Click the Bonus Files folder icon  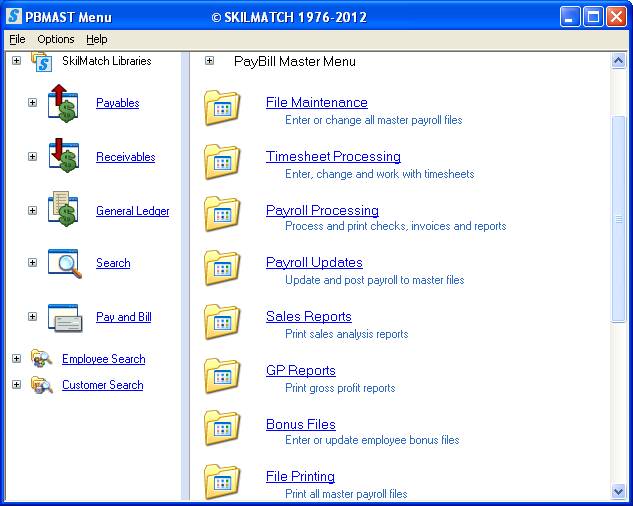click(222, 428)
